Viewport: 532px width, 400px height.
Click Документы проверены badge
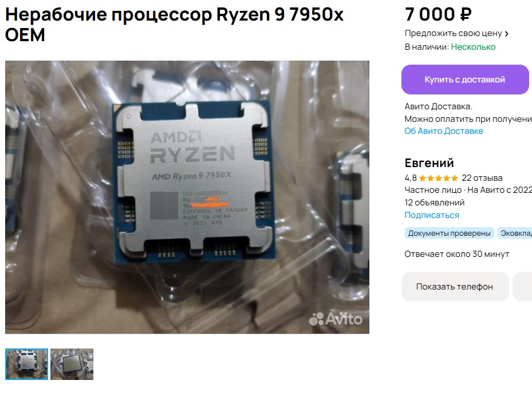coord(449,233)
